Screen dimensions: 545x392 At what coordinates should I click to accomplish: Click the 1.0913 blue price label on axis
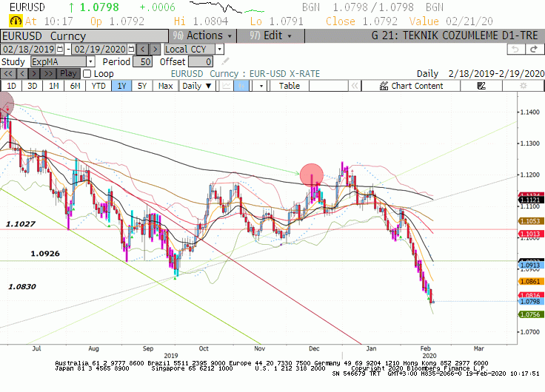pos(530,266)
